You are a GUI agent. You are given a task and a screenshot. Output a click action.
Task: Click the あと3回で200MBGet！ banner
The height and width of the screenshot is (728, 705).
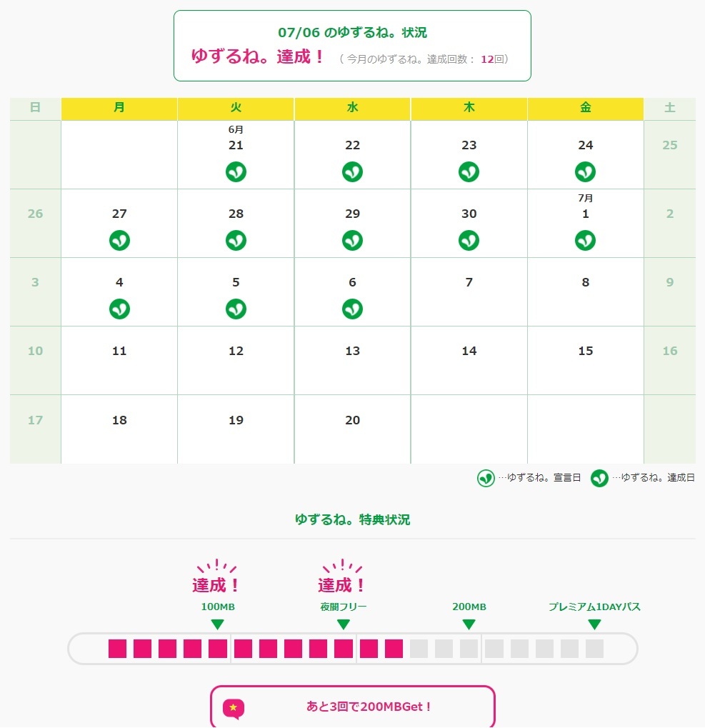click(x=352, y=707)
